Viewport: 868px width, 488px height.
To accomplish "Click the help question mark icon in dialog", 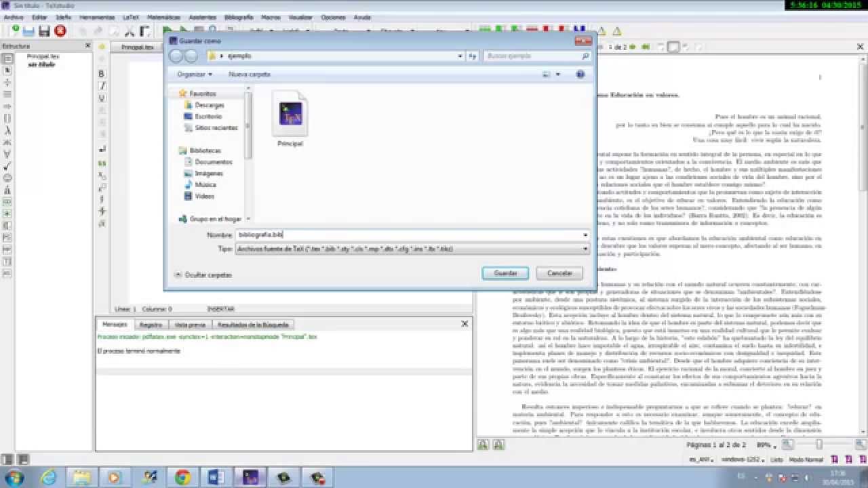I will tap(580, 74).
